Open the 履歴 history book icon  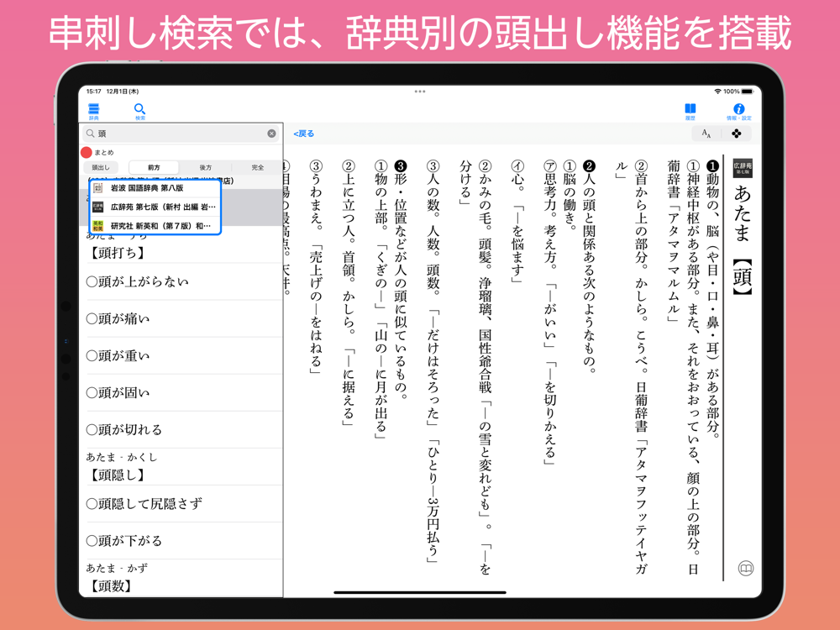(x=690, y=112)
